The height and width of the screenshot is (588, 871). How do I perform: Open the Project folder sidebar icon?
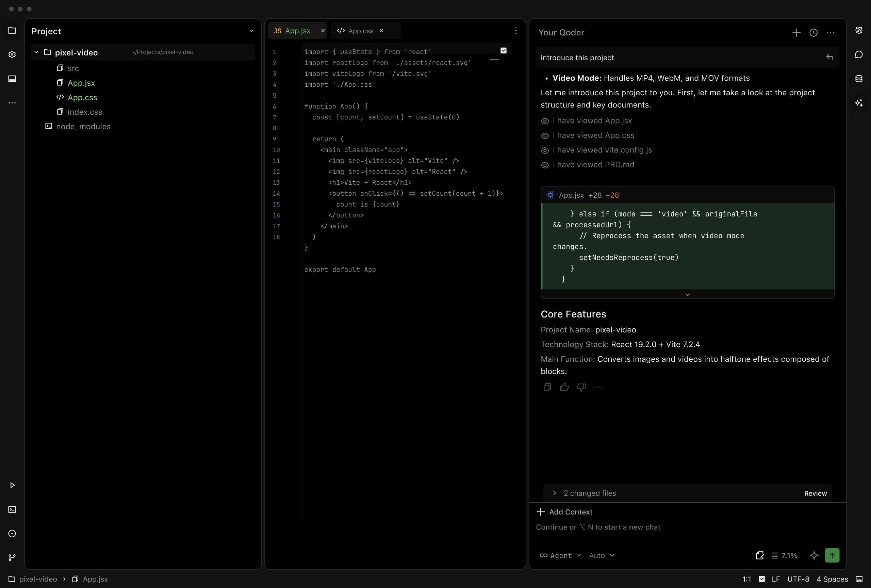(x=12, y=30)
